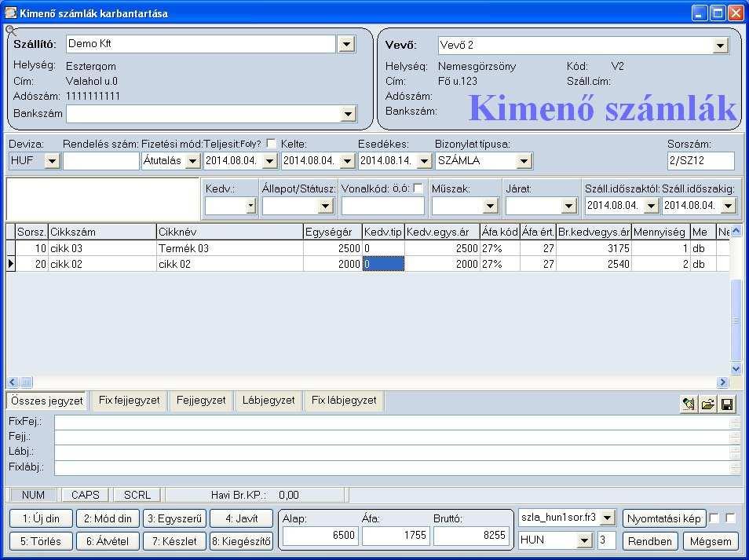Click the grid vertical scrollbar up arrow
Screen dimensions: 749x560
pos(736,231)
